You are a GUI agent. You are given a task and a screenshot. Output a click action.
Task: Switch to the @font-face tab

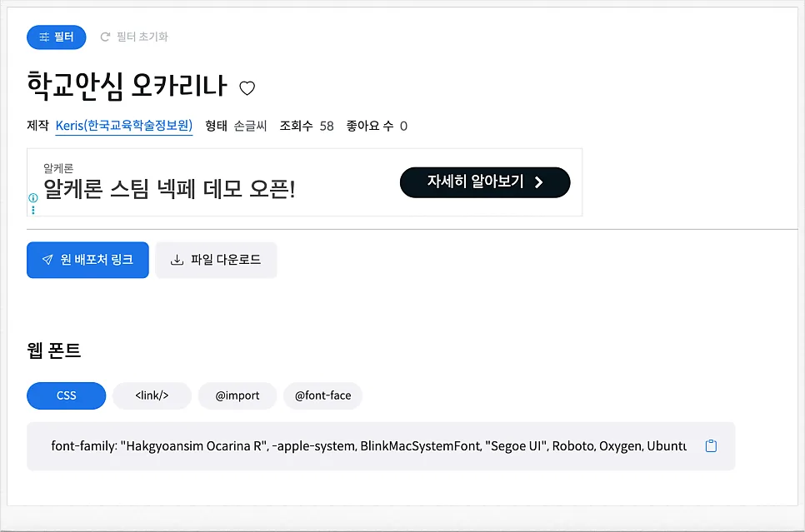323,395
